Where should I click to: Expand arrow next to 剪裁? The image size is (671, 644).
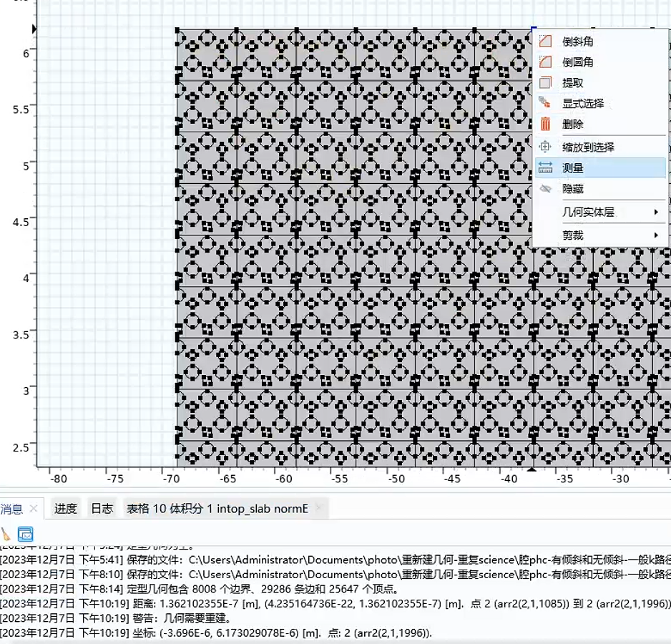tap(656, 235)
